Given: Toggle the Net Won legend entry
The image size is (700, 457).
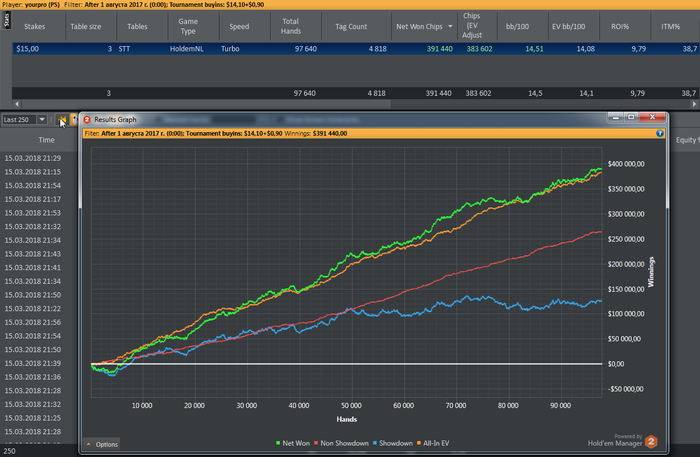Looking at the screenshot, I should (x=292, y=443).
